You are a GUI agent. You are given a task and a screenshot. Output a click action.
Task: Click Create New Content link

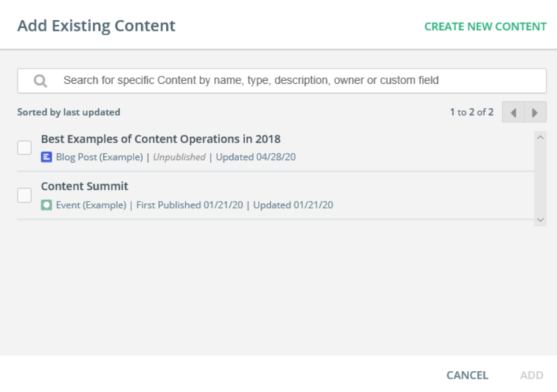click(x=485, y=26)
